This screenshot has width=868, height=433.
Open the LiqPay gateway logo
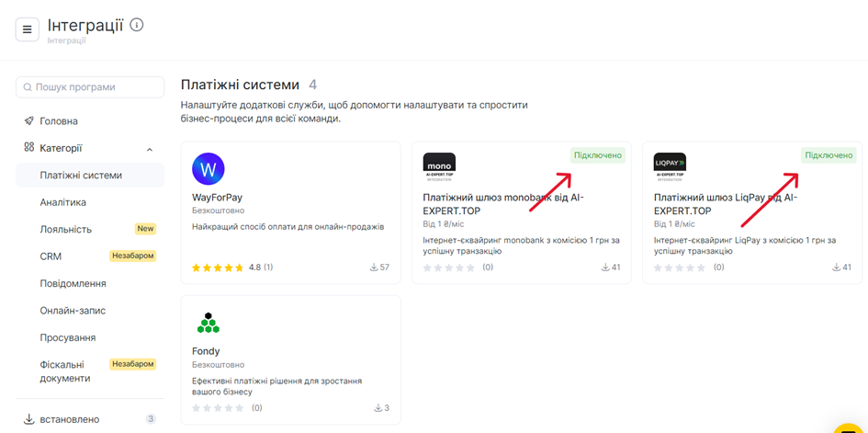670,168
